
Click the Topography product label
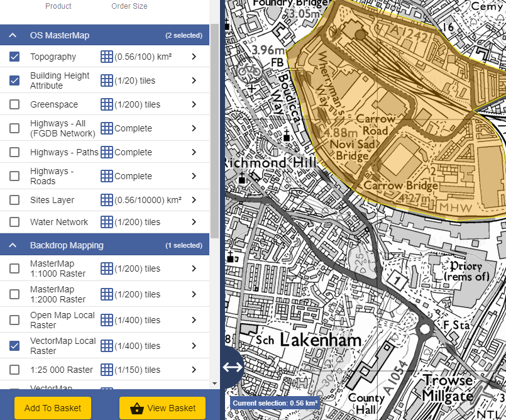tap(53, 57)
